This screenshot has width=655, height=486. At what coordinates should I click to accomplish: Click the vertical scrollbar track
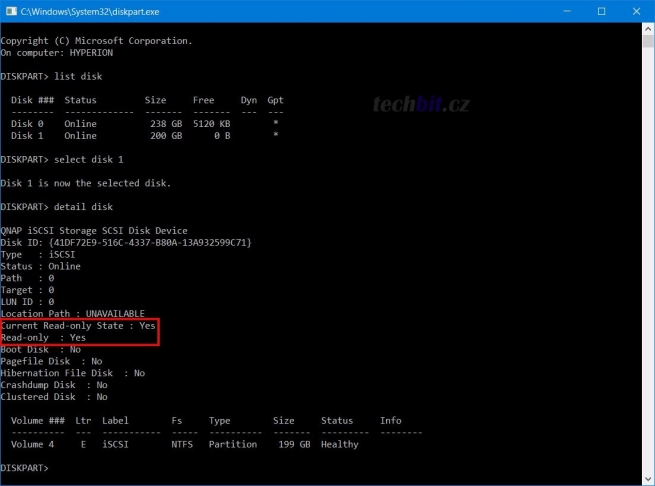pos(646,250)
